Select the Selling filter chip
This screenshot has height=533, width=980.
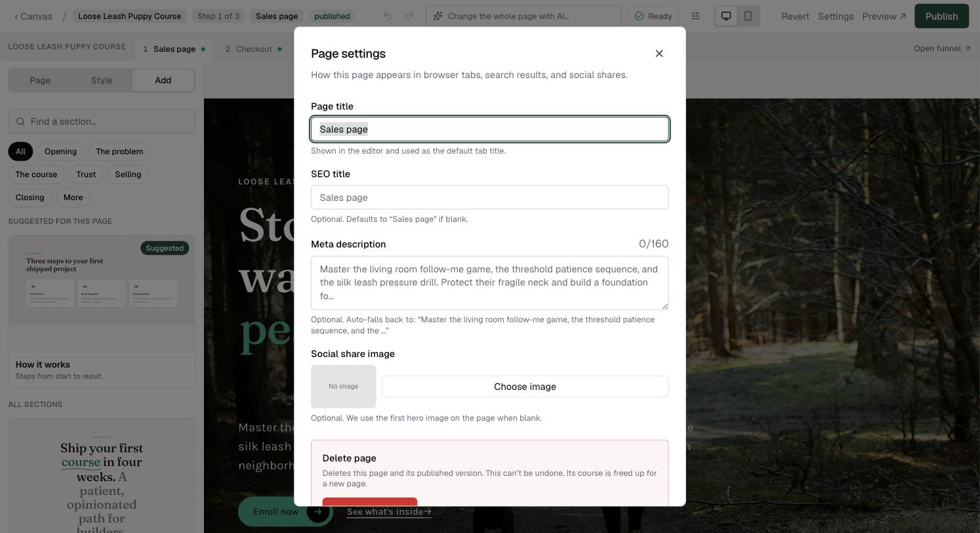pyautogui.click(x=128, y=175)
